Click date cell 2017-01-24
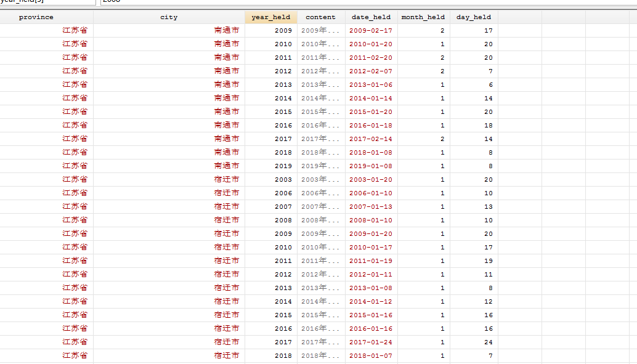This screenshot has height=364, width=637. (371, 342)
